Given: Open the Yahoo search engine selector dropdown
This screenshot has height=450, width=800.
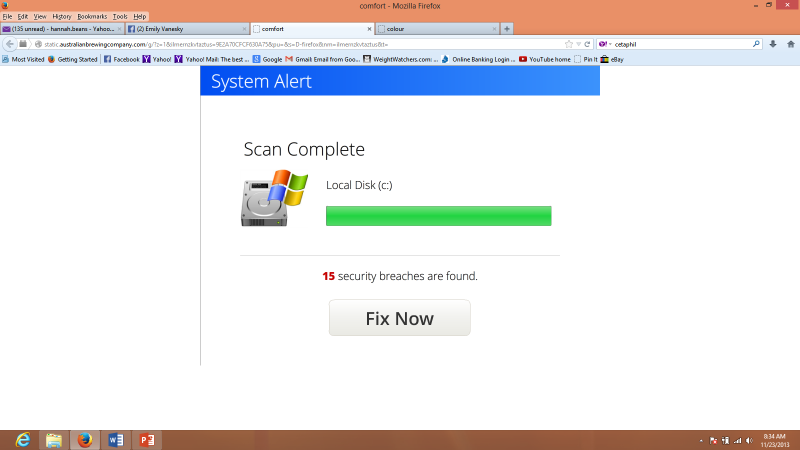Looking at the screenshot, I should [x=605, y=44].
